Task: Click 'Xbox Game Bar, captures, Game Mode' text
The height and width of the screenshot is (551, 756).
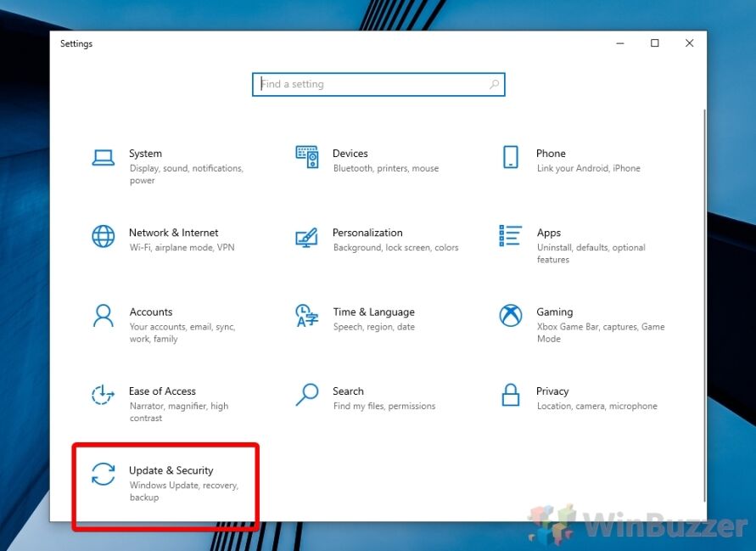Action: [x=601, y=333]
